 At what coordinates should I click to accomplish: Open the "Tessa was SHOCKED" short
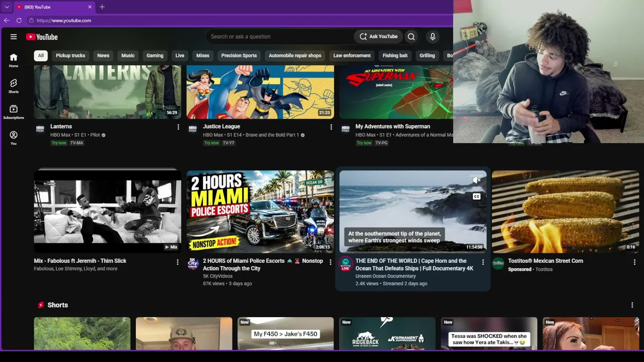coord(489,333)
